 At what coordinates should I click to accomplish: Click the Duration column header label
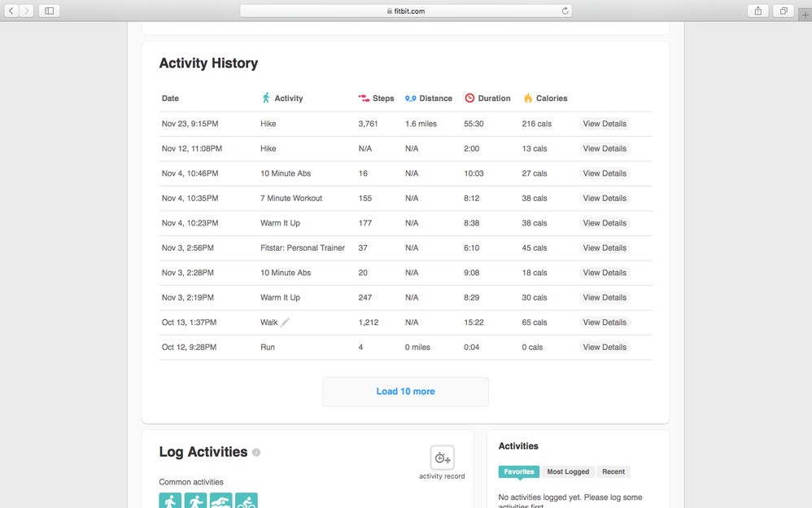point(494,99)
